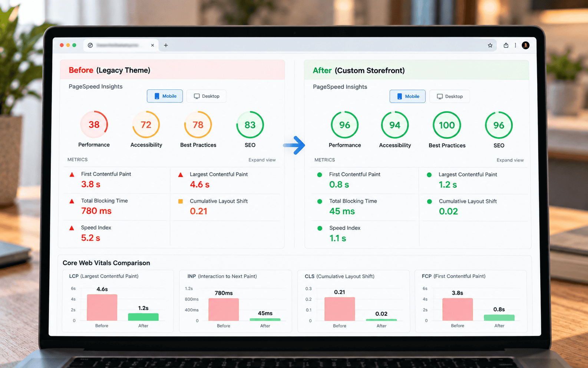Select Mobile tab in After panel
The width and height of the screenshot is (588, 368).
(x=407, y=96)
